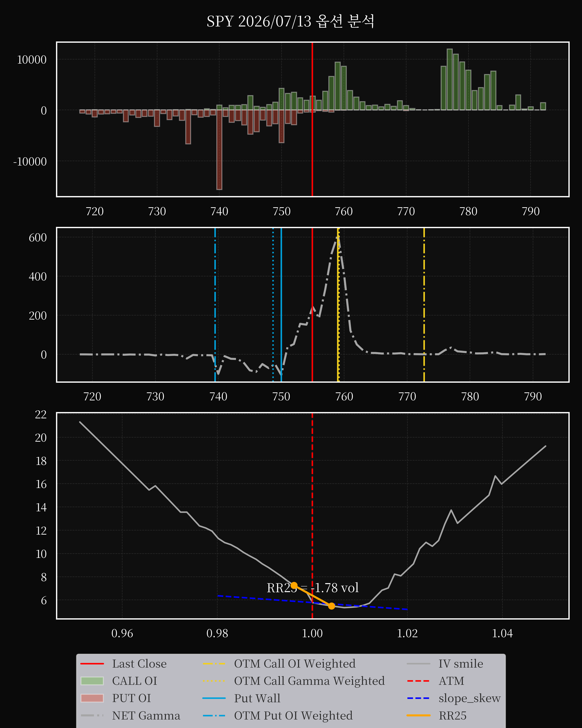This screenshot has width=582, height=728.
Task: Select the 'Last Close' legend label
Action: click(x=139, y=664)
